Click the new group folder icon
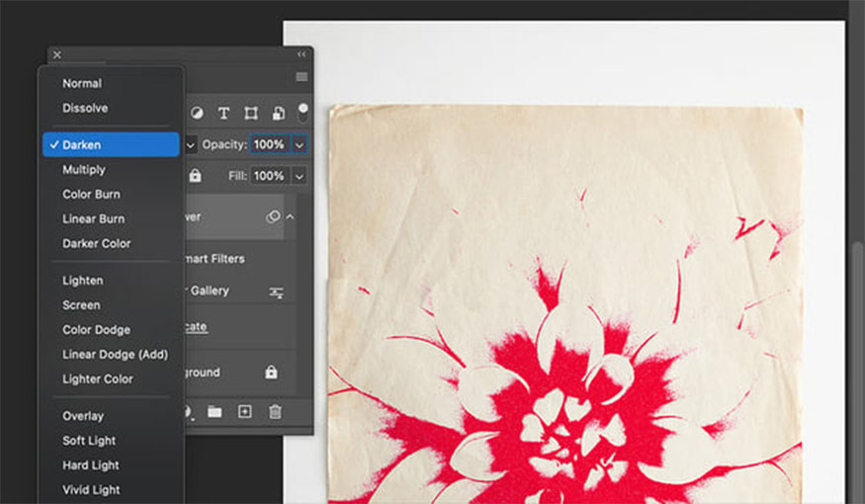The height and width of the screenshot is (504, 865). (x=215, y=412)
